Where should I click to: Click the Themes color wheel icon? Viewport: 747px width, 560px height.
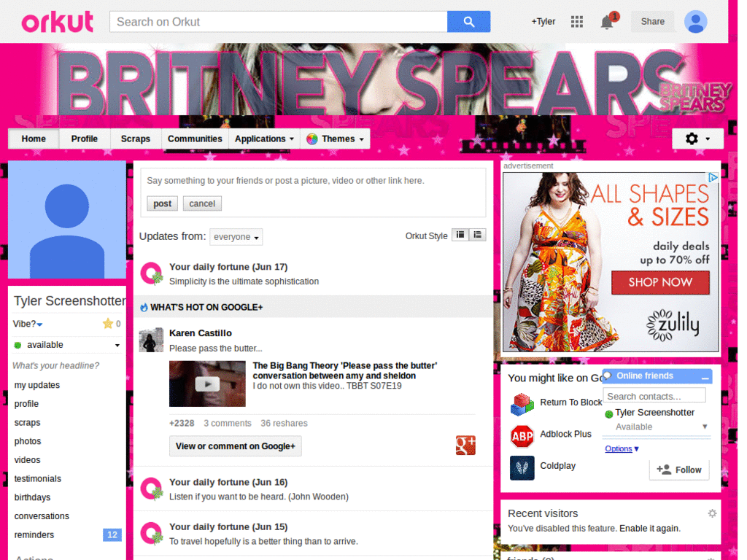[x=312, y=139]
